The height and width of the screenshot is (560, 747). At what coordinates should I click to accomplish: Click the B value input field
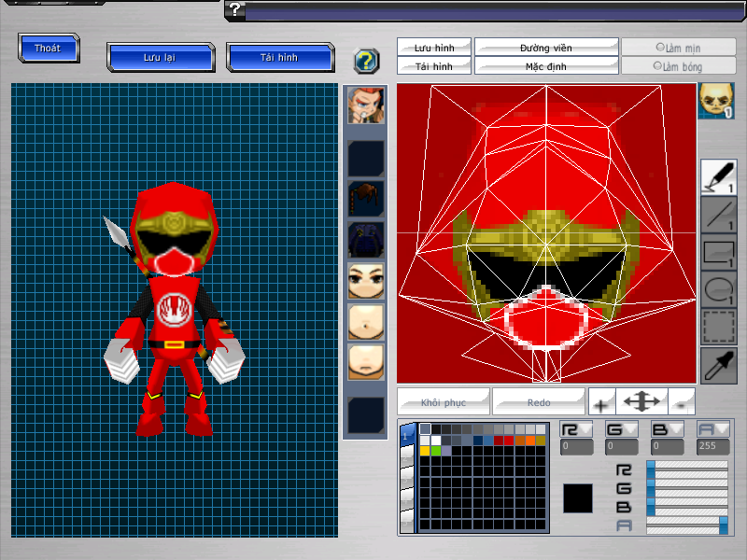[x=667, y=446]
